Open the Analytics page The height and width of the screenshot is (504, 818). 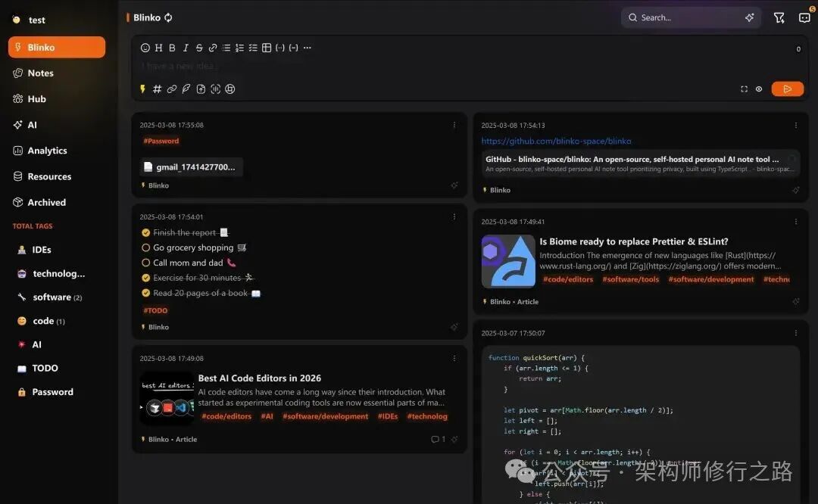pyautogui.click(x=56, y=151)
